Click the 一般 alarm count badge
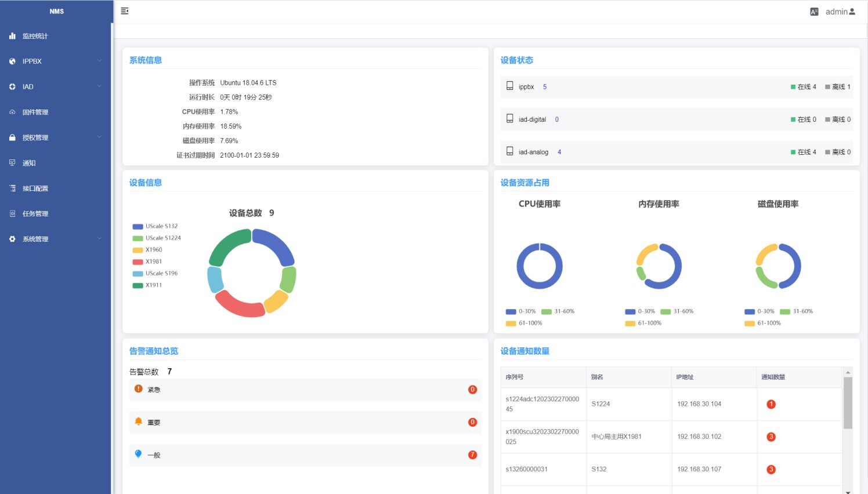The image size is (868, 494). (472, 455)
